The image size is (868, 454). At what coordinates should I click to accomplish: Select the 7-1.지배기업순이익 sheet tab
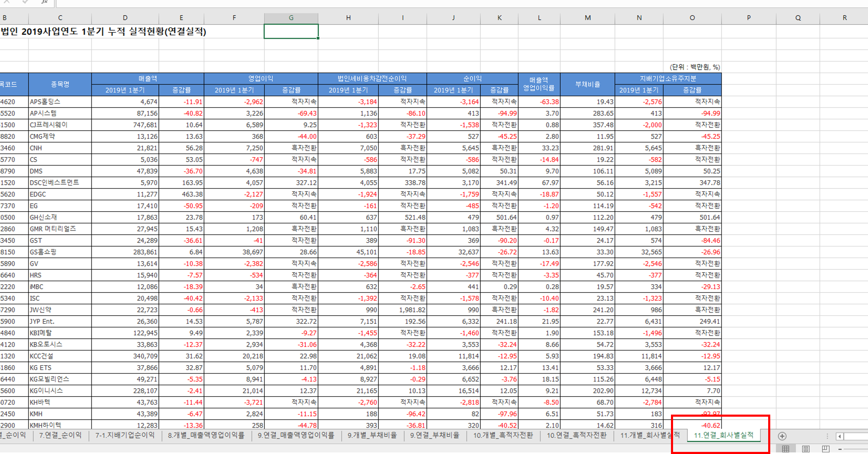click(x=125, y=435)
